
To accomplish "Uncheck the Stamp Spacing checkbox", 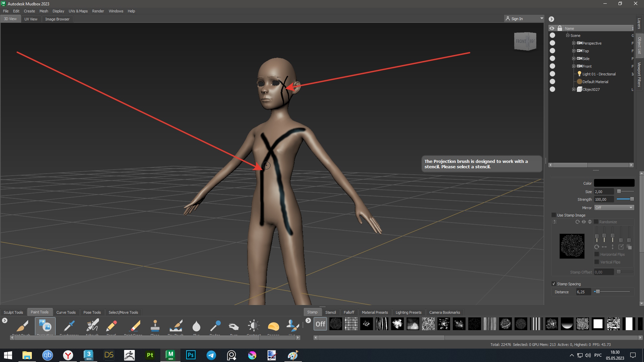I will click(x=554, y=284).
